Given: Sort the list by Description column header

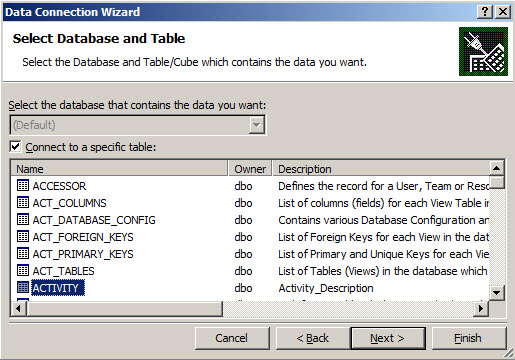Looking at the screenshot, I should click(x=381, y=169).
